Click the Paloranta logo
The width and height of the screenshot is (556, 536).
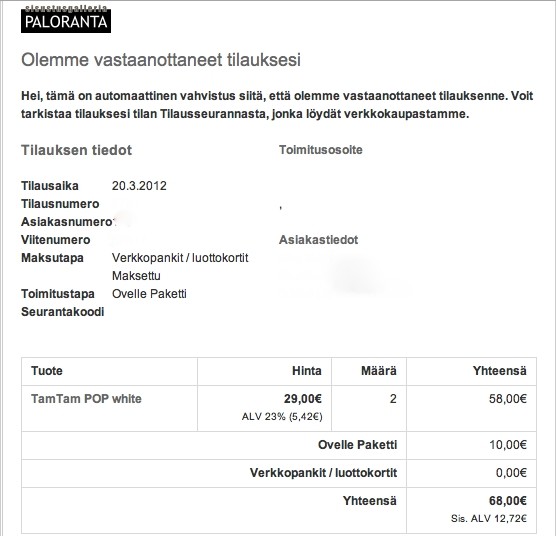[66, 19]
